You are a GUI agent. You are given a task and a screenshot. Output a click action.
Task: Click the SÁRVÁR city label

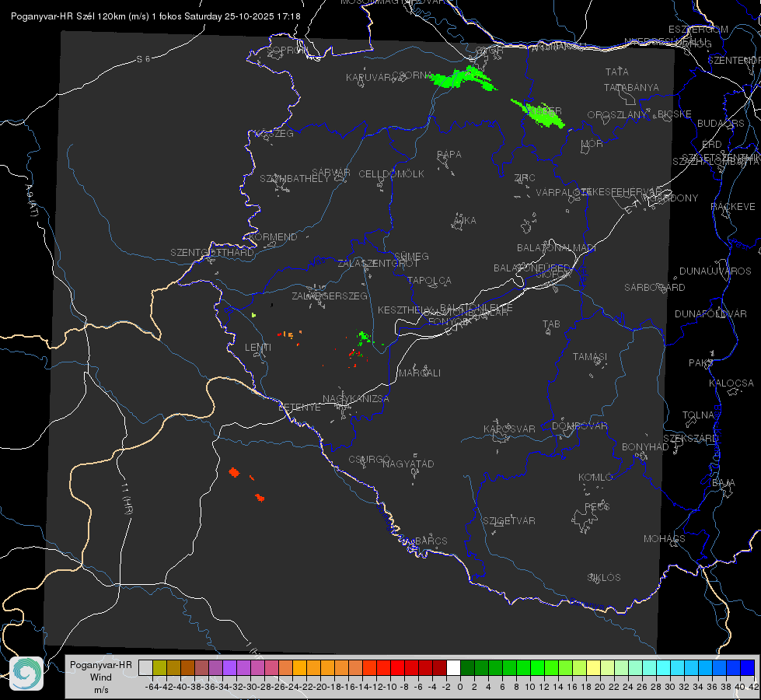[330, 173]
